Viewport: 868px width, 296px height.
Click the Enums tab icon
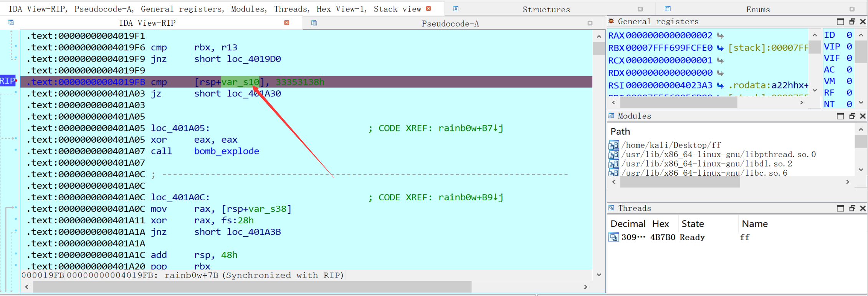pyautogui.click(x=668, y=9)
